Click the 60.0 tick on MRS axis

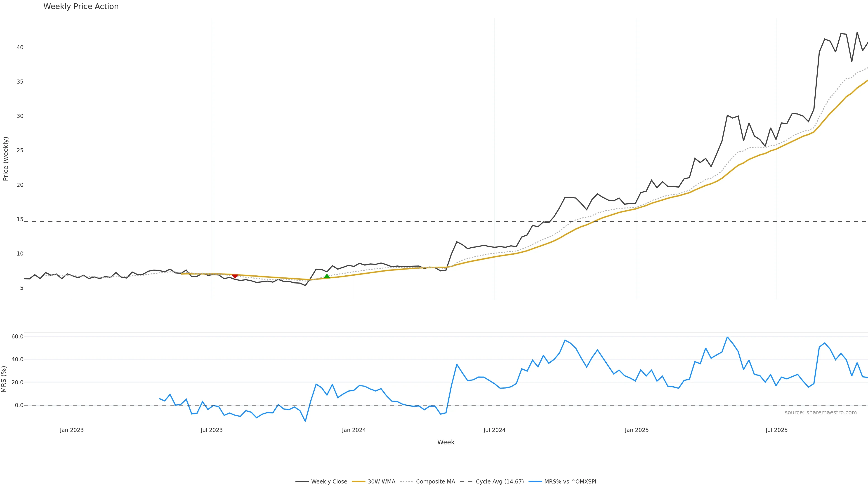pos(17,336)
